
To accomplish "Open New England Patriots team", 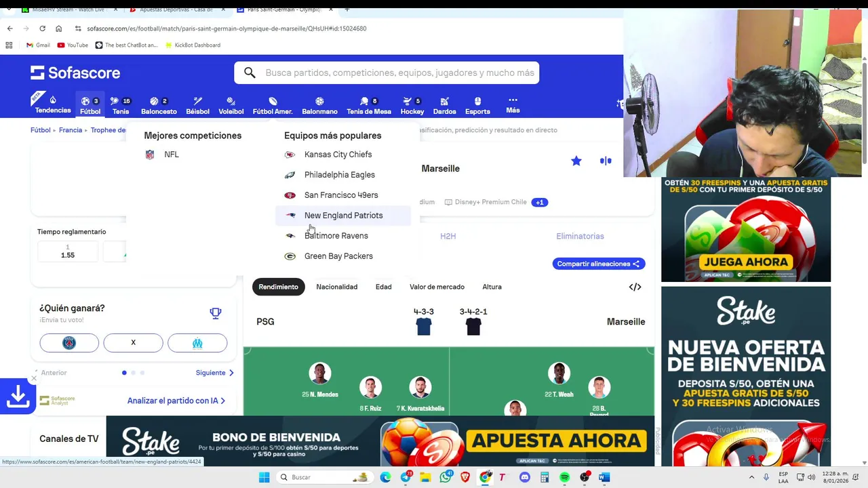I will click(343, 216).
